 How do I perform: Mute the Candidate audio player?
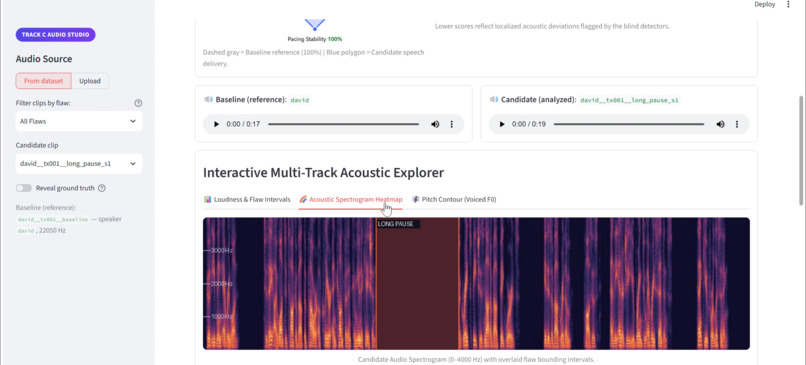(721, 124)
